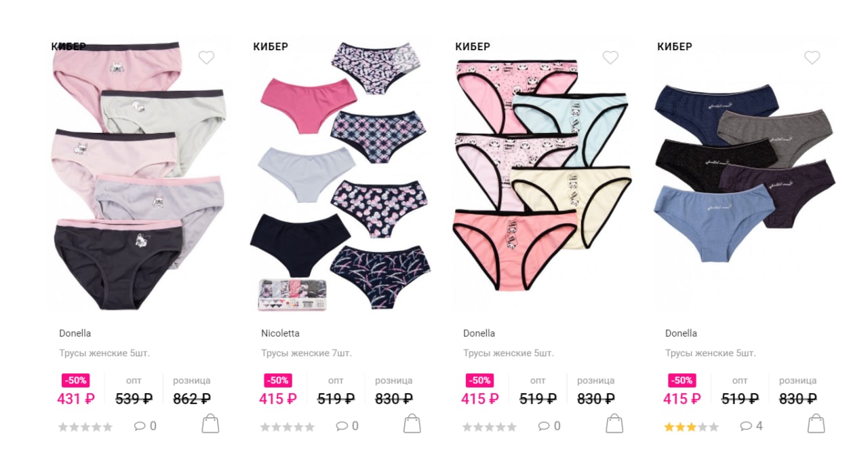View Nicoletta multi-pattern set product image
Screen dimensions: 868x467
pyautogui.click(x=342, y=176)
